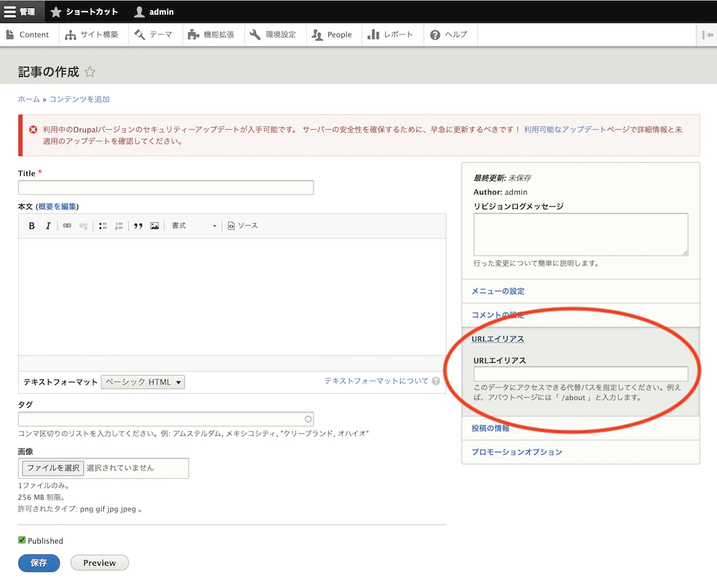717x588 pixels.
Task: Click the 保存 button
Action: tap(39, 563)
